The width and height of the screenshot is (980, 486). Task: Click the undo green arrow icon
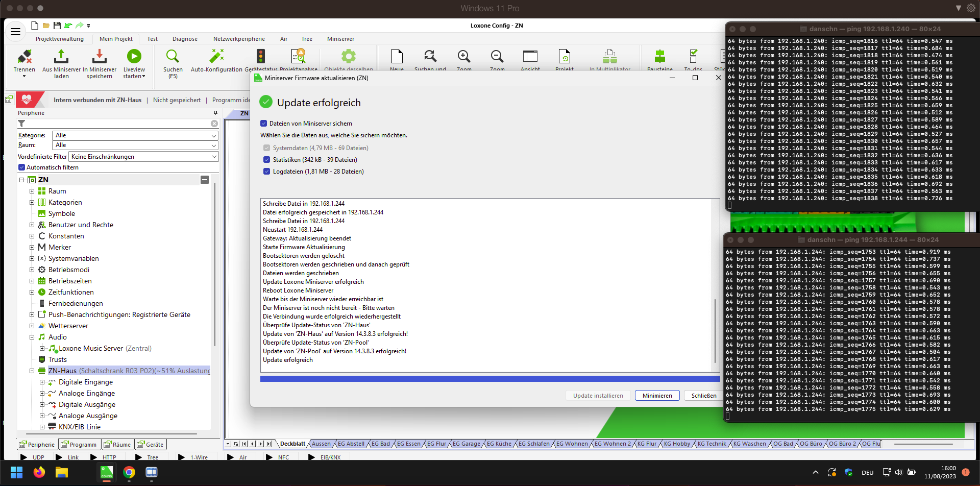pyautogui.click(x=68, y=26)
